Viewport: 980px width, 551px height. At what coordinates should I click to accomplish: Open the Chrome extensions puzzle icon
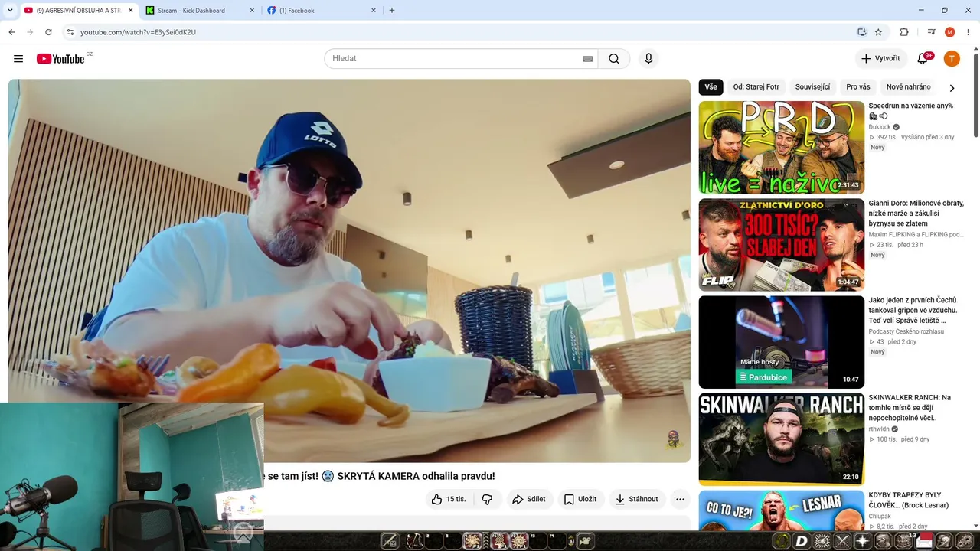904,32
